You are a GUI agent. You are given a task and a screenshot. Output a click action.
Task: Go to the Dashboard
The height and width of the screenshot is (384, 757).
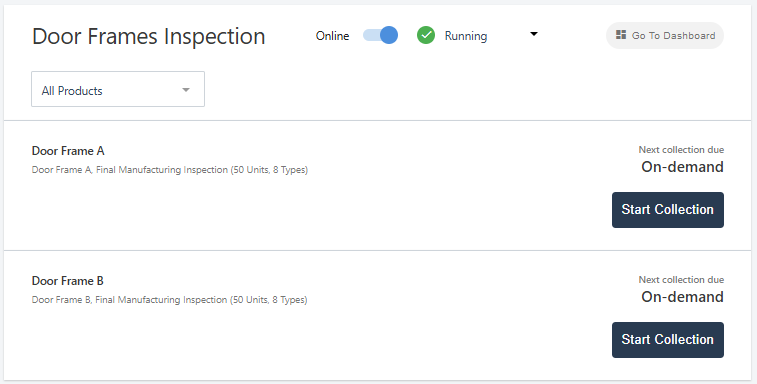coord(665,35)
